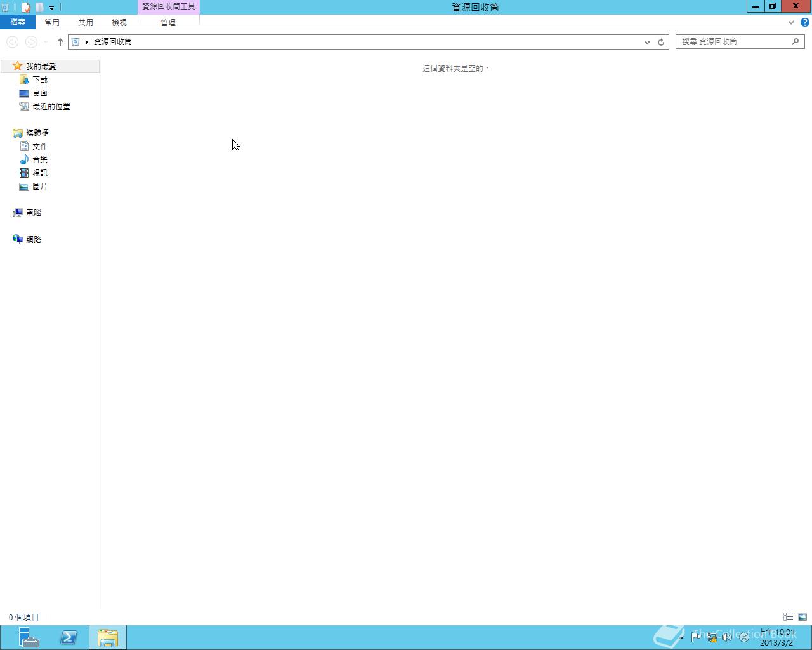Switch to the 常用 ribbon tab
The height and width of the screenshot is (650, 812).
(x=52, y=22)
